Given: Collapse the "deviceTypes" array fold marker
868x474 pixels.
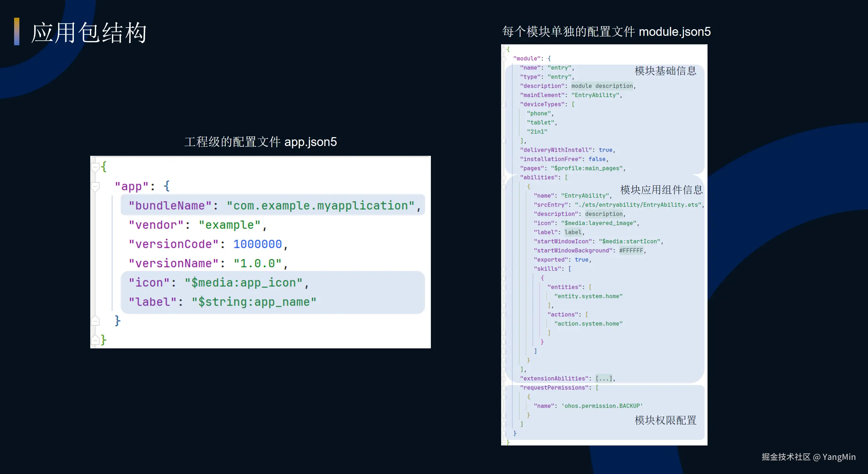Looking at the screenshot, I should pos(504,104).
